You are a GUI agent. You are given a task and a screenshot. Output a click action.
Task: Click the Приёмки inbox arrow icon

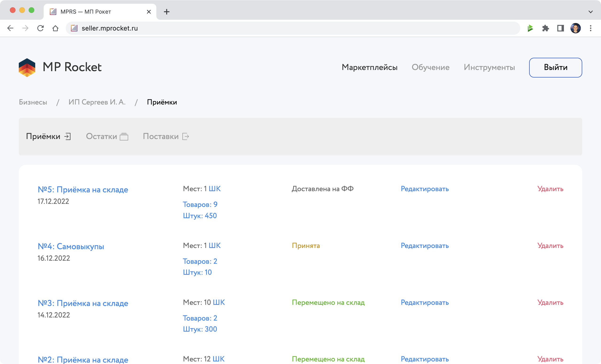pos(68,136)
